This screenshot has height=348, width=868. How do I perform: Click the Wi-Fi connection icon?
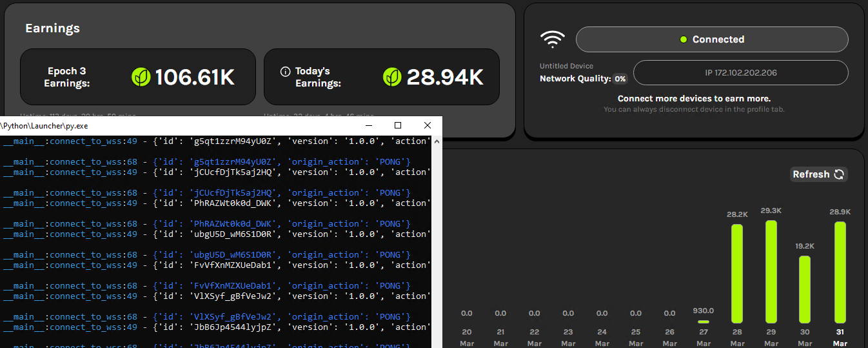(x=551, y=40)
